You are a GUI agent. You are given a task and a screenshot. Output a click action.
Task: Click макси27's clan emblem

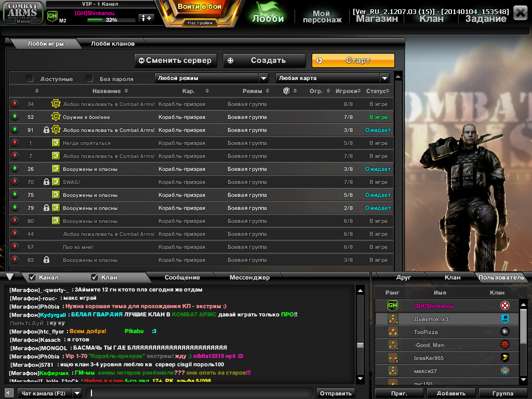click(x=505, y=370)
